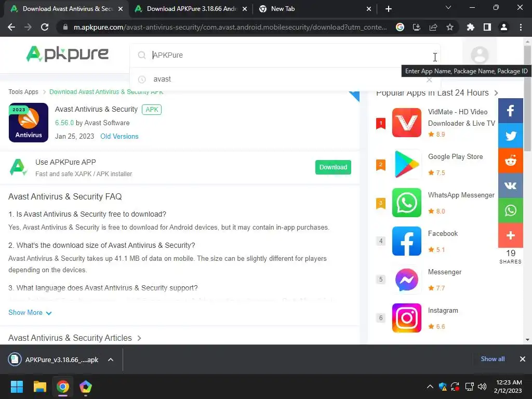Open the Google Play Store icon
The height and width of the screenshot is (399, 532).
pyautogui.click(x=406, y=164)
